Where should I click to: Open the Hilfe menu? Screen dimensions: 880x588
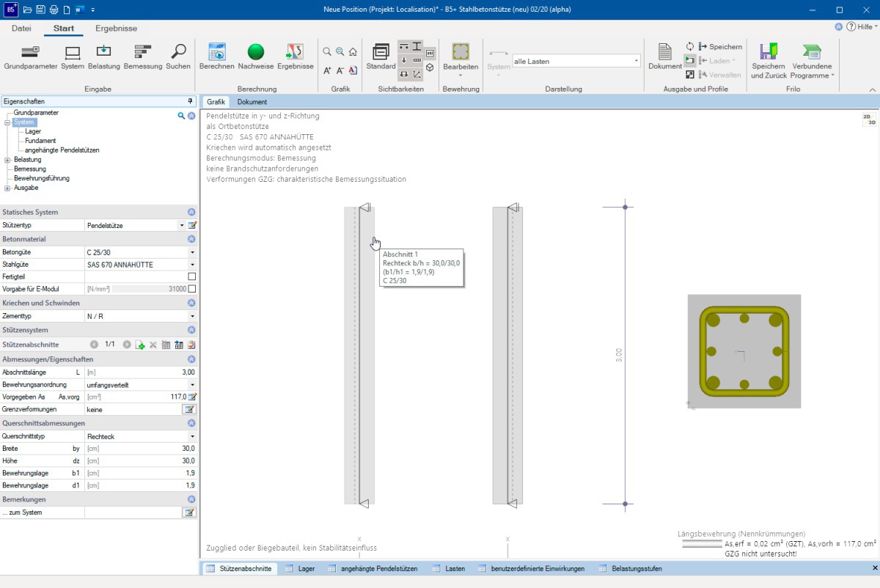tap(862, 26)
